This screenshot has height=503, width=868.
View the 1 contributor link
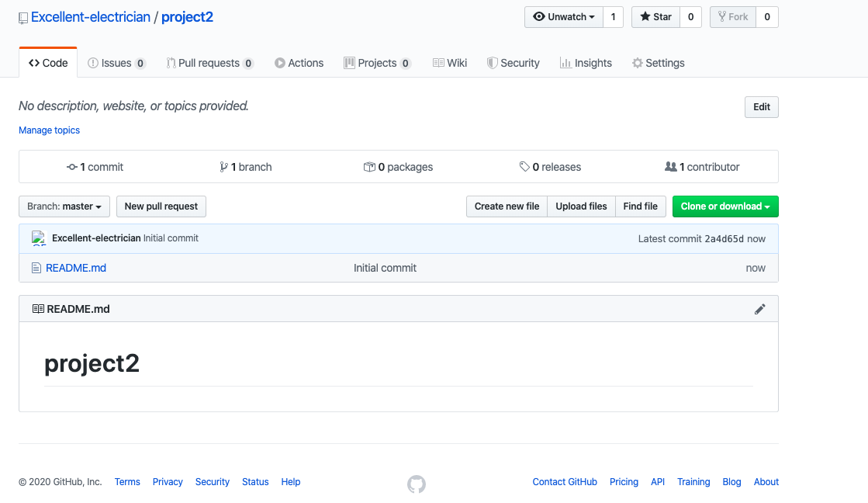point(702,167)
